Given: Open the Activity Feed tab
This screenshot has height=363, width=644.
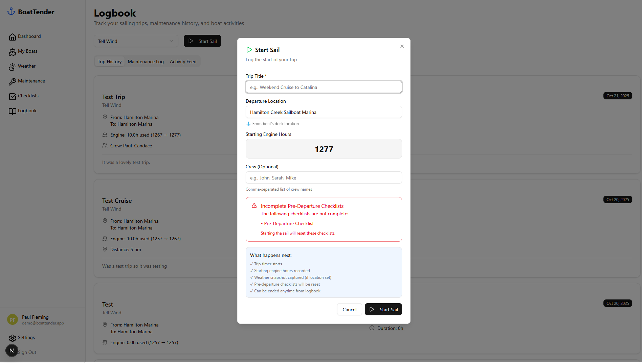Looking at the screenshot, I should tap(183, 62).
